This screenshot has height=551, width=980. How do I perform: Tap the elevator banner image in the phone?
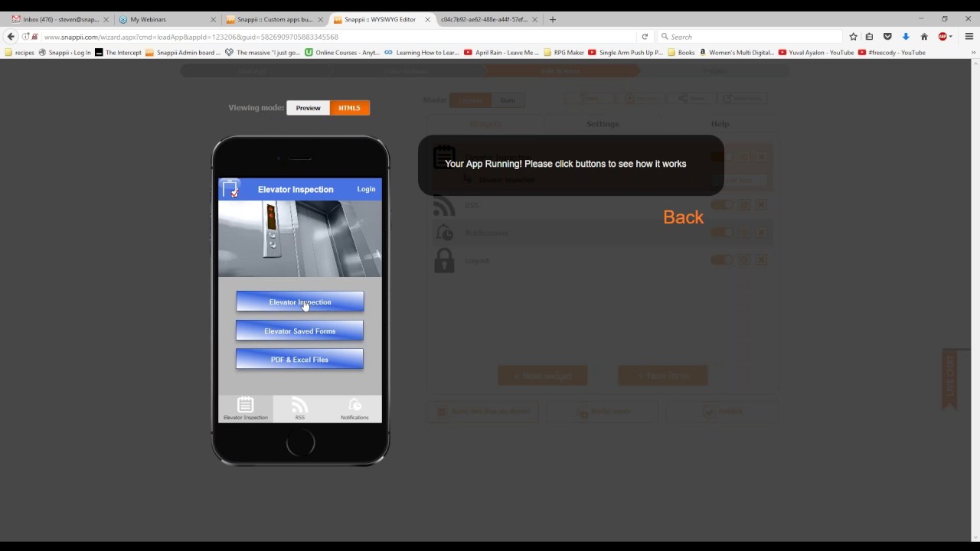pos(300,239)
